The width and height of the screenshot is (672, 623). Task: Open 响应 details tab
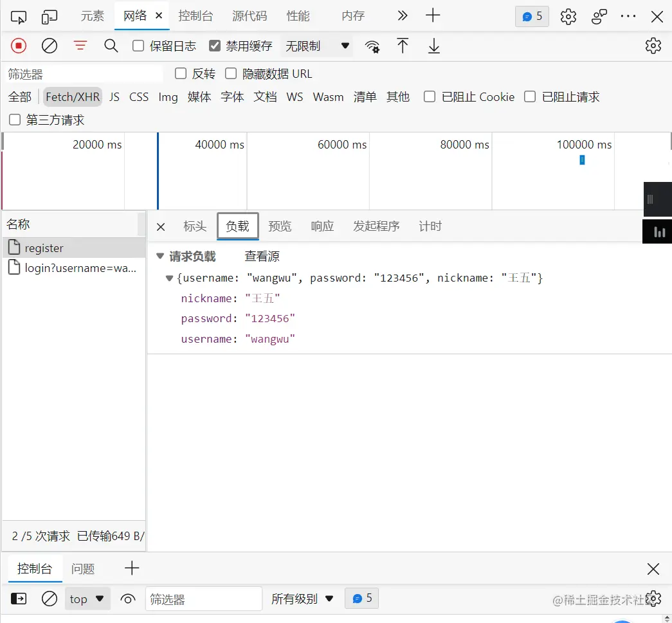(x=322, y=226)
